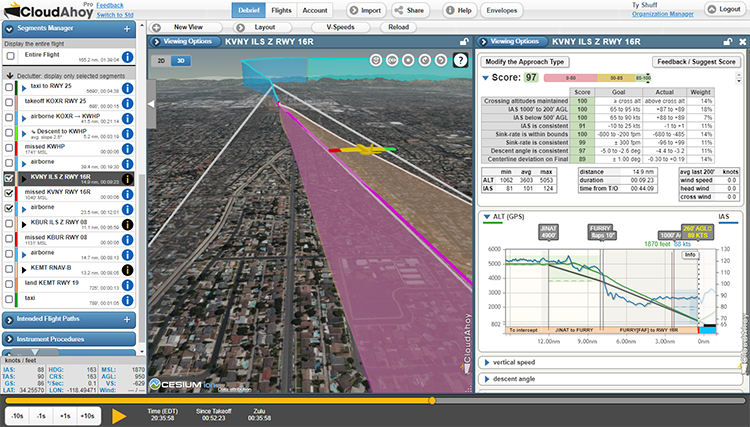The image size is (750, 427).
Task: Switch to the Debrief tab
Action: (249, 10)
